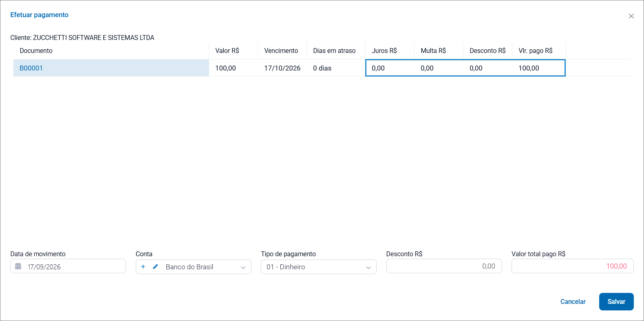
Task: Click the plus icon to add account
Action: pos(143,267)
